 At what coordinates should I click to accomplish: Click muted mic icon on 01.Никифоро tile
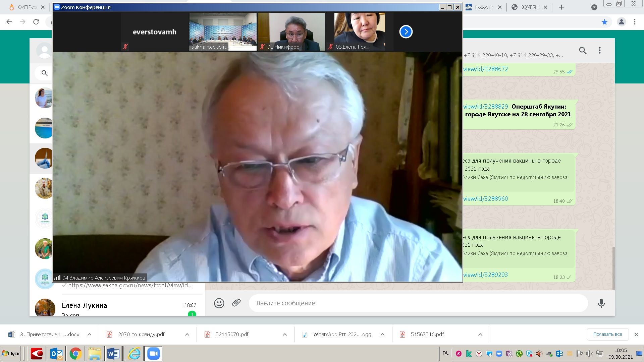pyautogui.click(x=262, y=47)
